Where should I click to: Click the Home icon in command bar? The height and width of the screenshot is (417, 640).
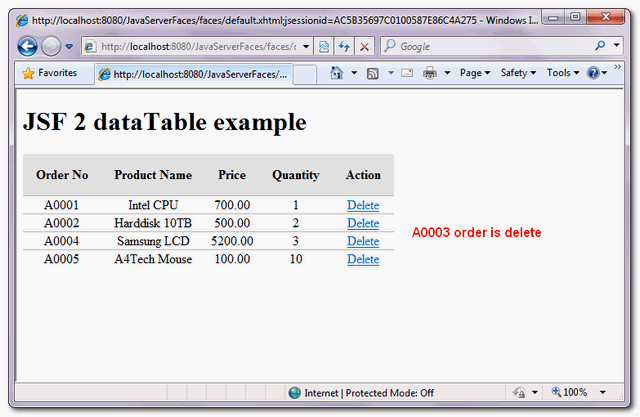[x=337, y=73]
